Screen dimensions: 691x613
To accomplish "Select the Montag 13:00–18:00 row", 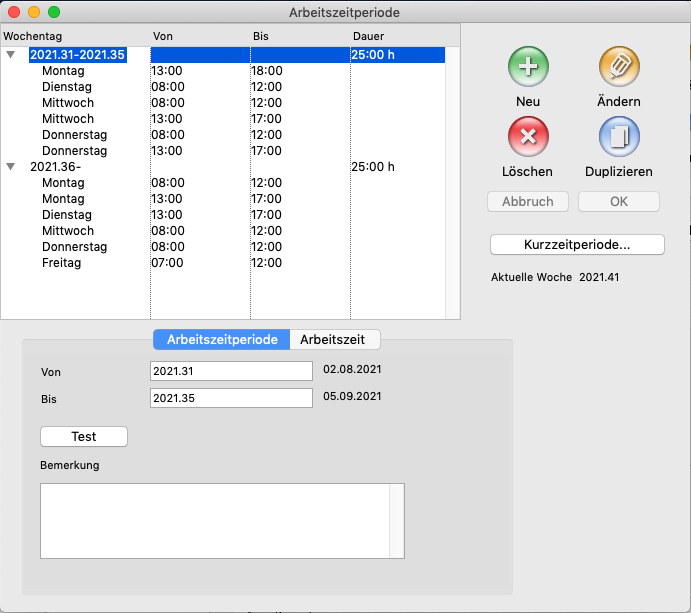I will pyautogui.click(x=63, y=71).
